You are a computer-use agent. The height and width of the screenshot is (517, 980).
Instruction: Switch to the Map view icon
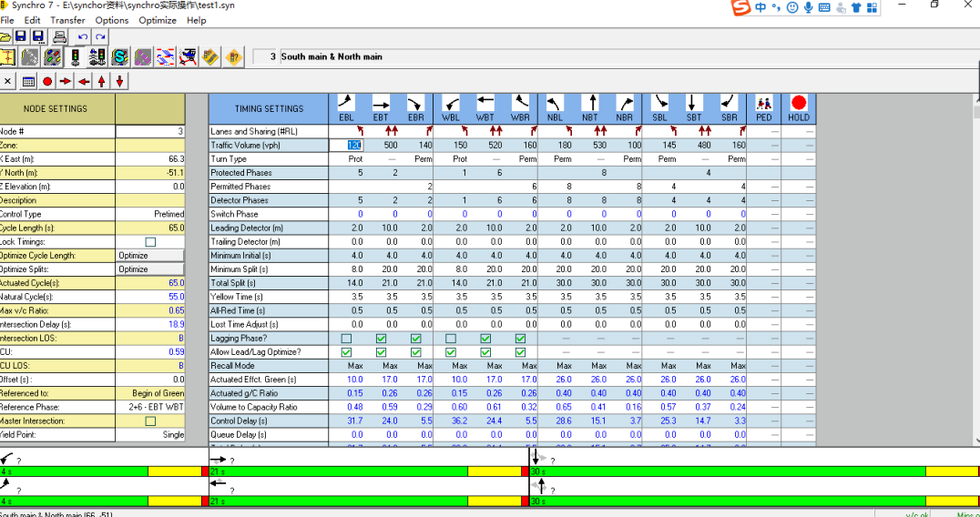[7, 56]
